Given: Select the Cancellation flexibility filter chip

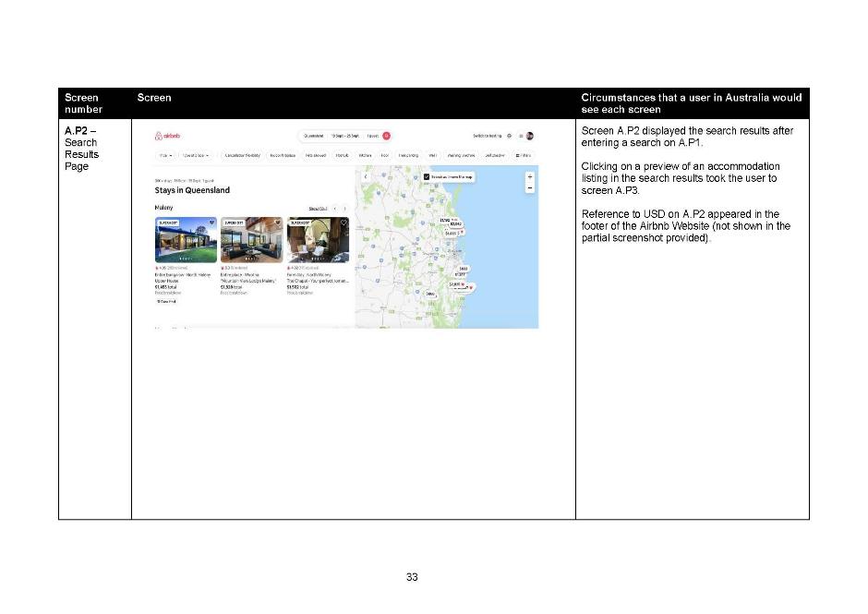Looking at the screenshot, I should (x=242, y=155).
